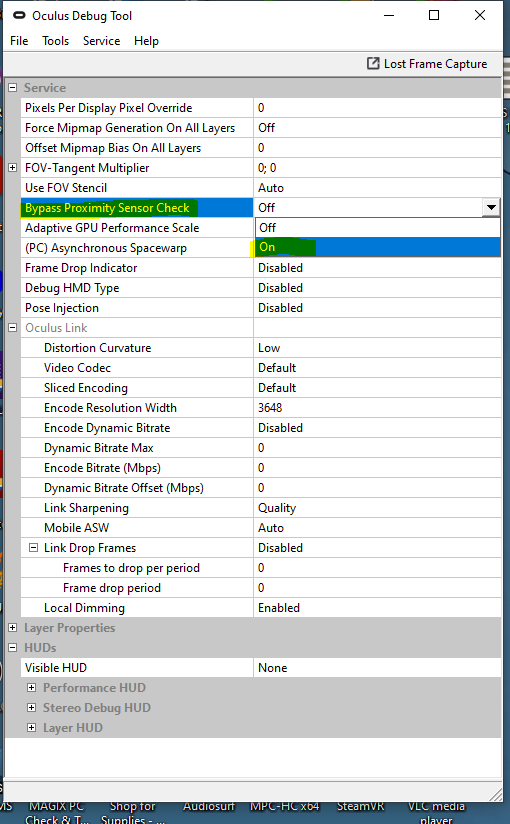Image resolution: width=510 pixels, height=824 pixels.
Task: Edit Offset Mipmap Bias On All Layers value
Action: (377, 148)
